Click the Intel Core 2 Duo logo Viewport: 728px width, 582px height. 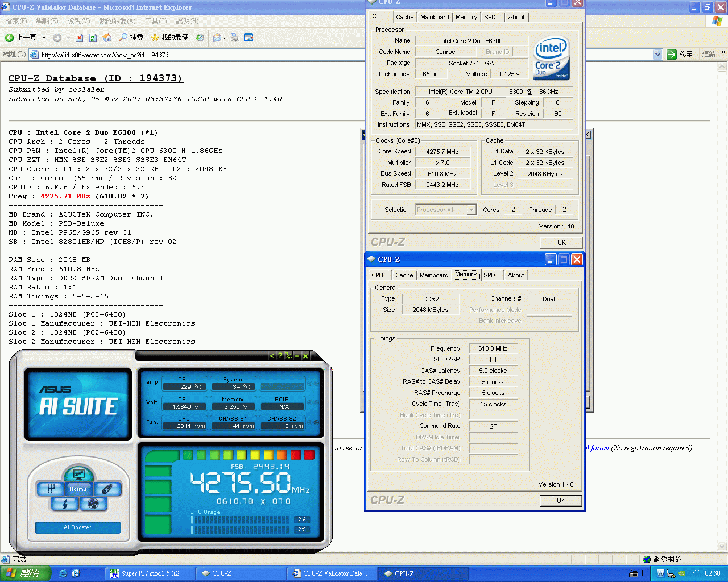coord(551,59)
